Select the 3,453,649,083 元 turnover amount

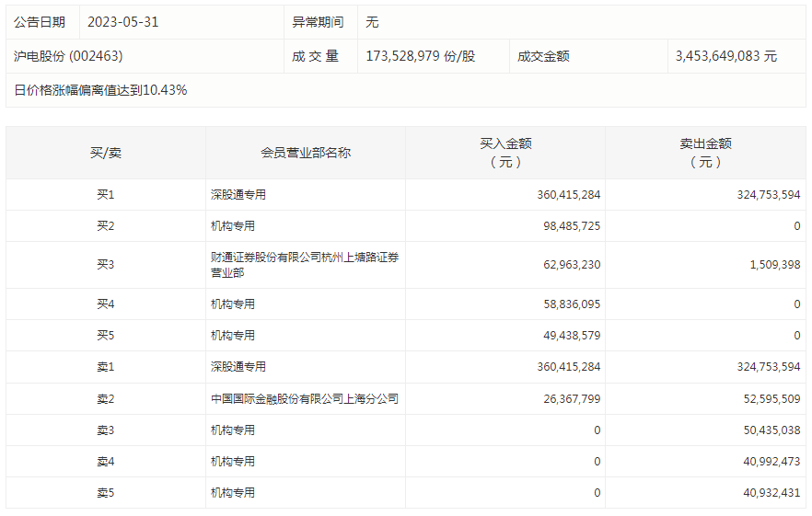click(726, 56)
